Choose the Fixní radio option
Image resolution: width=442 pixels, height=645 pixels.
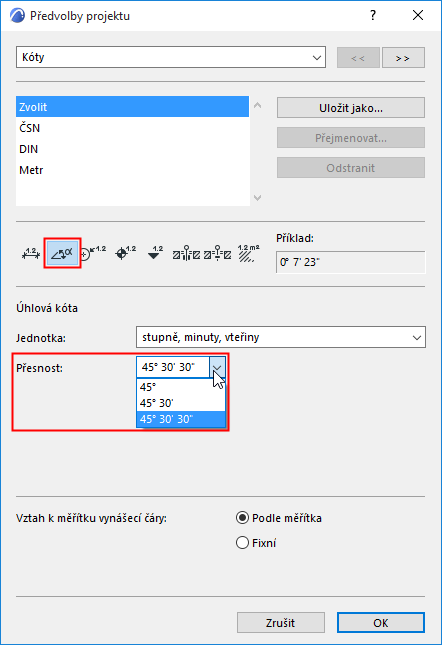(x=256, y=543)
